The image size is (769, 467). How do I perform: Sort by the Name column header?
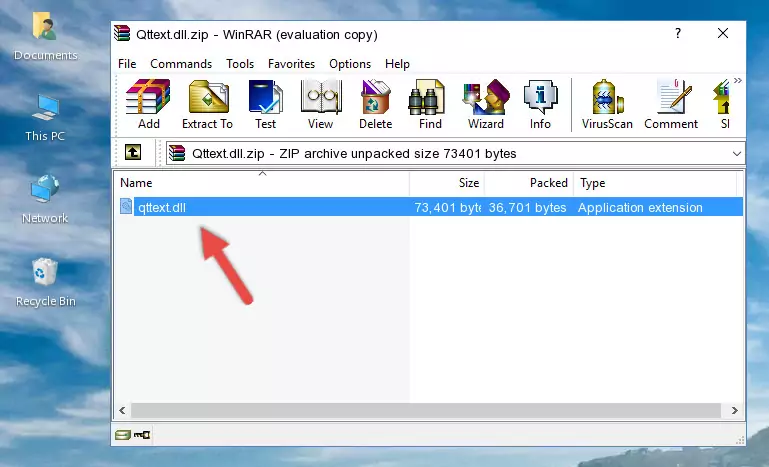tap(262, 182)
